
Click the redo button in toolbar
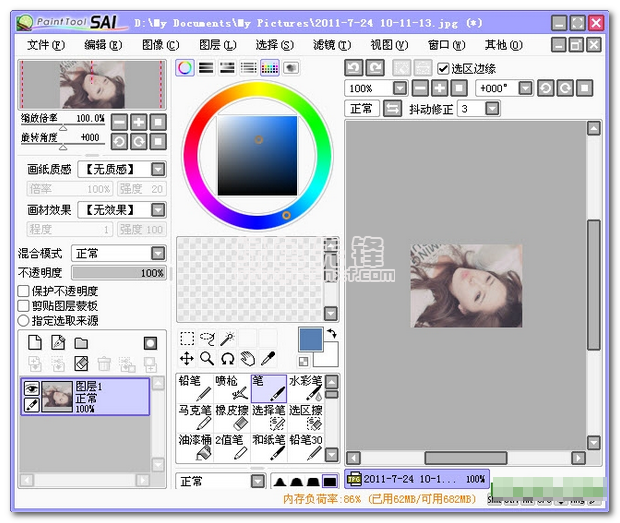[375, 68]
